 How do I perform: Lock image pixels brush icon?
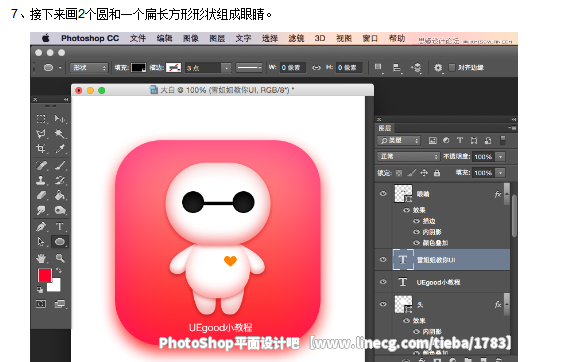pyautogui.click(x=411, y=173)
